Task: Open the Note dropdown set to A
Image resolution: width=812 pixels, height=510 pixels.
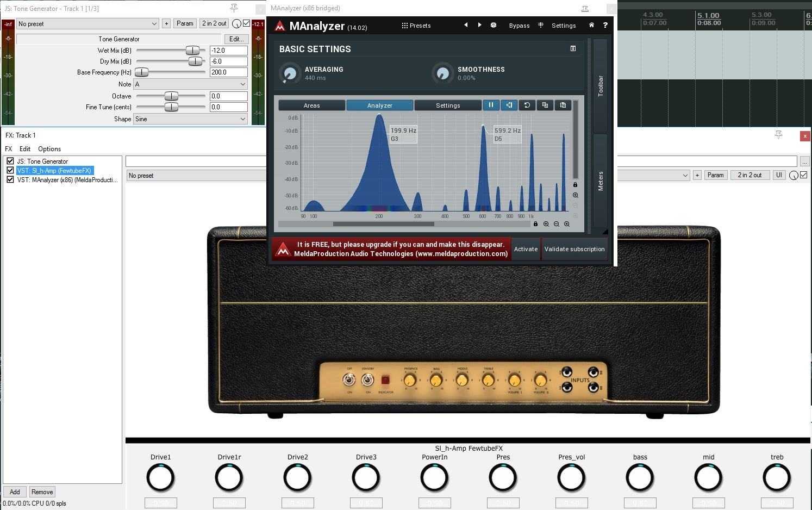Action: (190, 84)
